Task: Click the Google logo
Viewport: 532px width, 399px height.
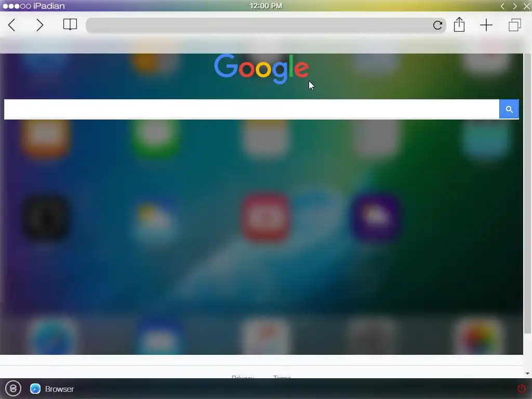Action: click(x=261, y=69)
